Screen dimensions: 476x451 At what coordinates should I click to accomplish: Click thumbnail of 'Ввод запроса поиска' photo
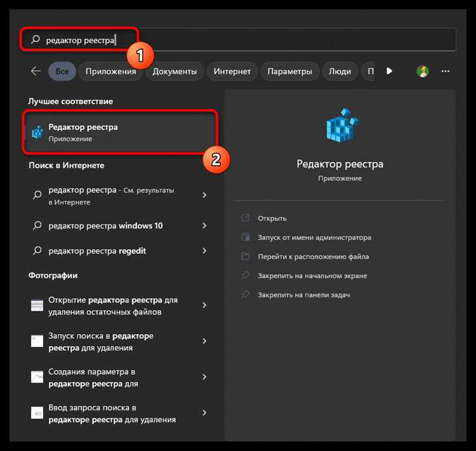pyautogui.click(x=37, y=413)
